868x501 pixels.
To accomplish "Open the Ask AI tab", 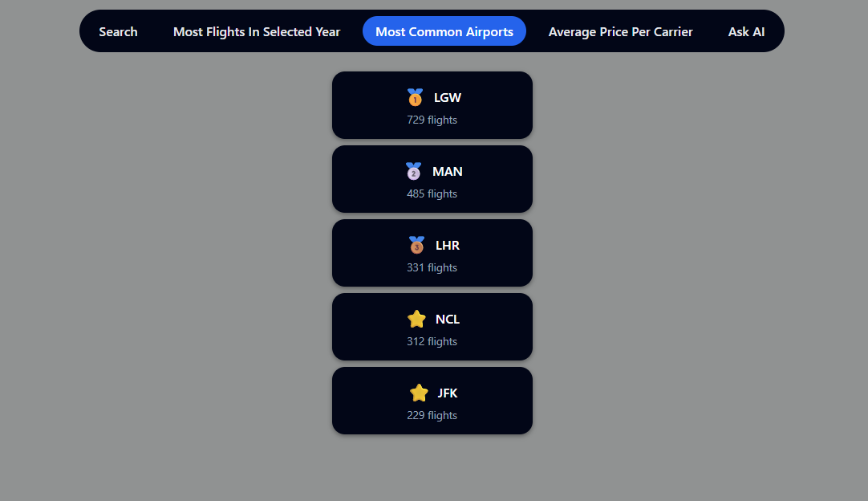I will [746, 32].
